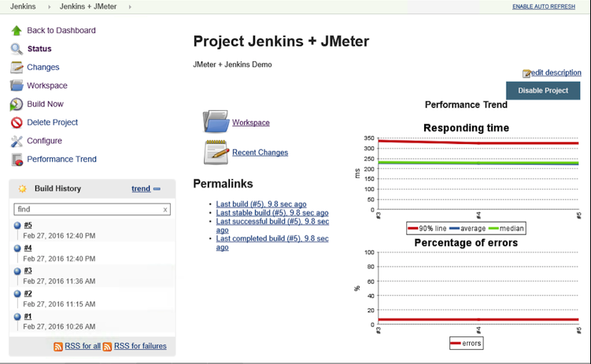This screenshot has width=591, height=364.
Task: Click timestamp Feb 27, 2016 11:36 AM
Action: (x=59, y=281)
